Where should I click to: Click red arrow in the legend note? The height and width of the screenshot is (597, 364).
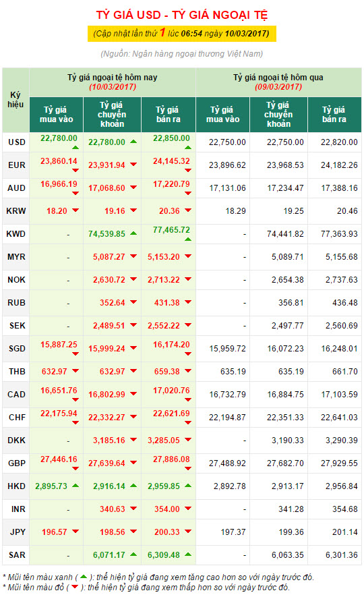(75, 587)
